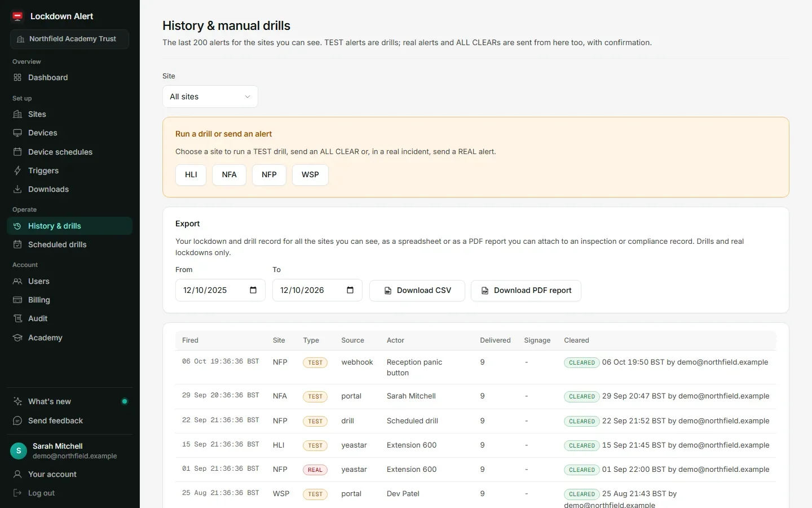Click the History & drills clock icon
Screen dimensions: 812x508
tap(17, 226)
